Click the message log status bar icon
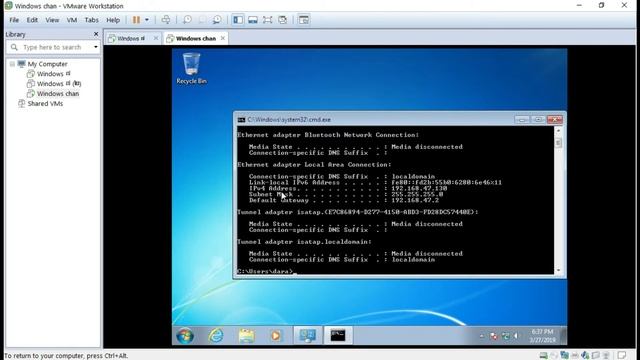The height and width of the screenshot is (360, 640). pos(622,355)
